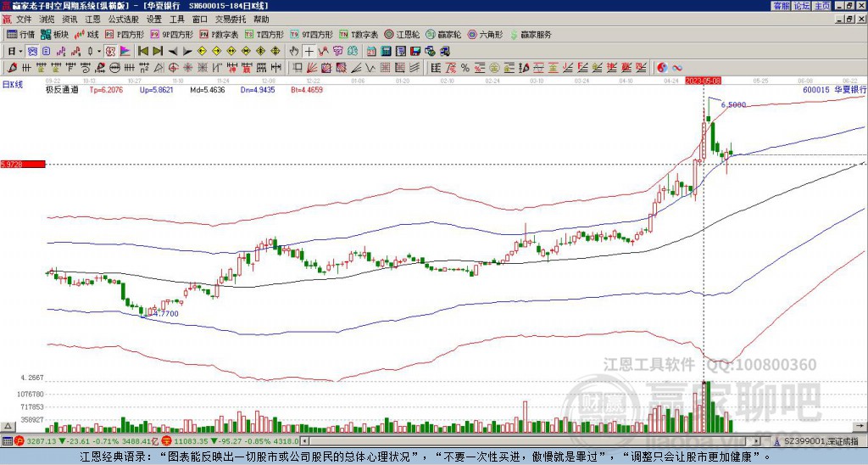This screenshot has height=465, width=868.
Task: Click the scrollbar right arrow
Action: click(x=757, y=441)
